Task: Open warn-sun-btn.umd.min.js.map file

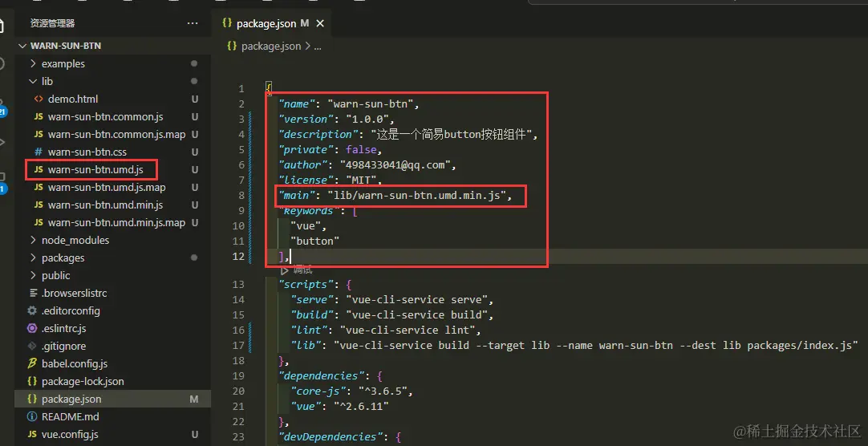Action: coord(116,222)
